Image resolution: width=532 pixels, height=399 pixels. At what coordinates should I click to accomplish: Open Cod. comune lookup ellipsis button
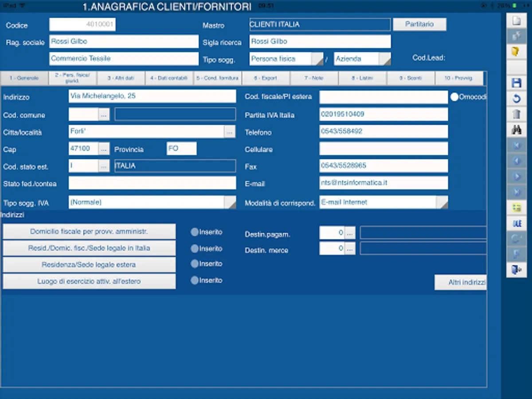click(x=104, y=115)
